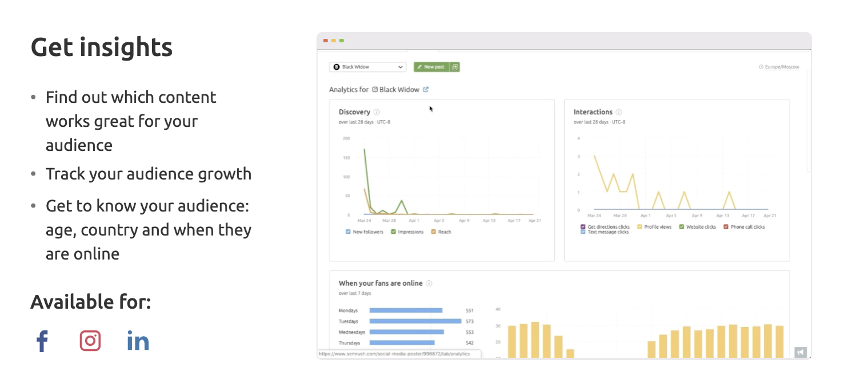Click the Discovery chart title

[354, 112]
